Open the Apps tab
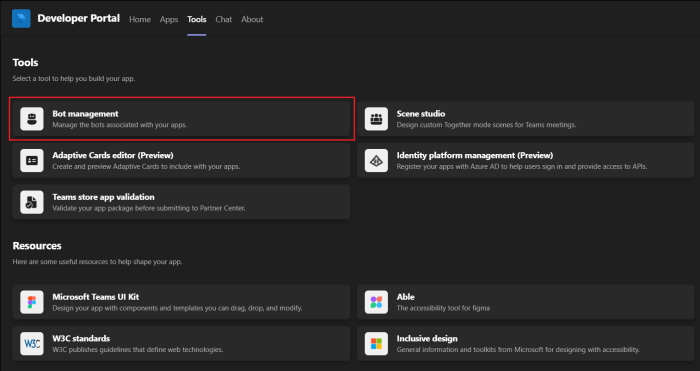The height and width of the screenshot is (371, 700). (x=169, y=19)
